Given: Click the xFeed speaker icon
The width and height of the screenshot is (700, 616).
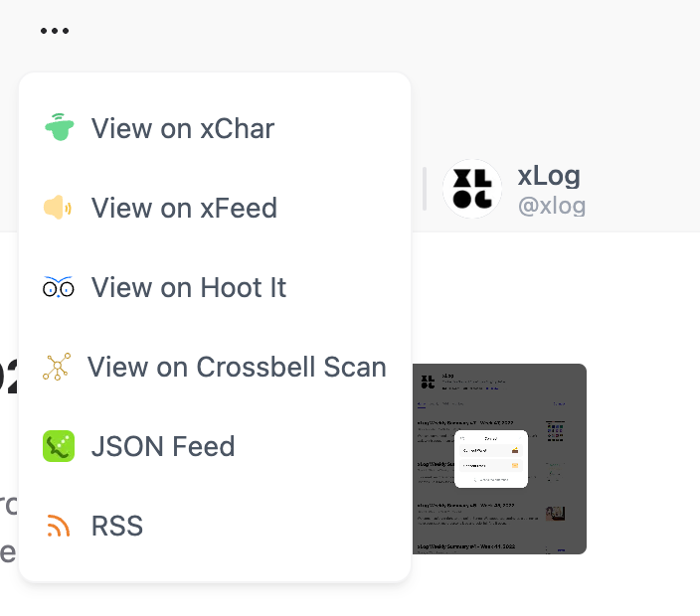Looking at the screenshot, I should coord(57,207).
